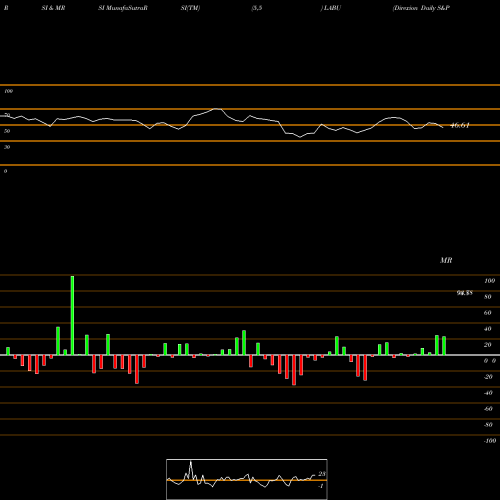Viewport: 500px width, 500px height.
Task: Open the mini overview chart thumbnail
Action: click(x=247, y=479)
